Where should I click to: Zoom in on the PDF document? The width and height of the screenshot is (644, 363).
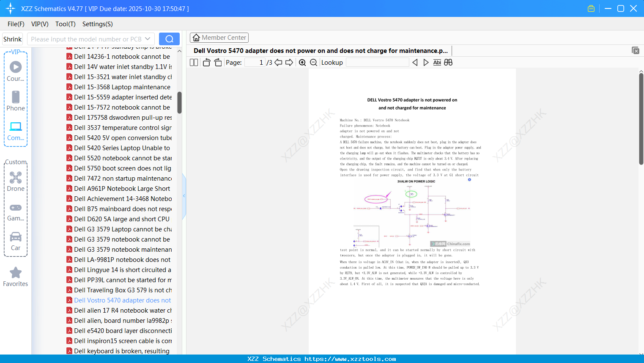[x=302, y=63]
